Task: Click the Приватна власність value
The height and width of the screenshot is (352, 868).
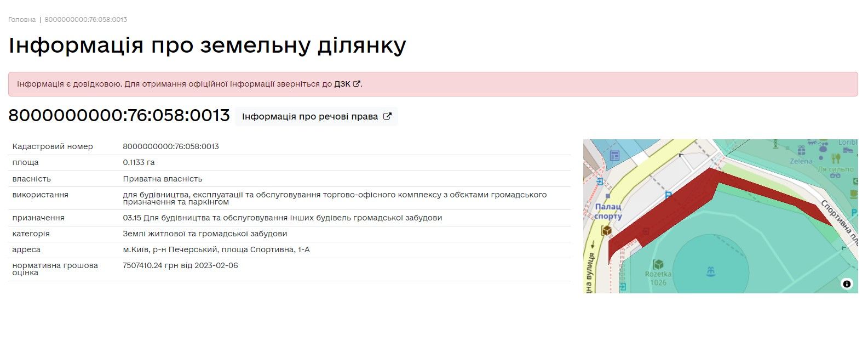Action: tap(163, 179)
